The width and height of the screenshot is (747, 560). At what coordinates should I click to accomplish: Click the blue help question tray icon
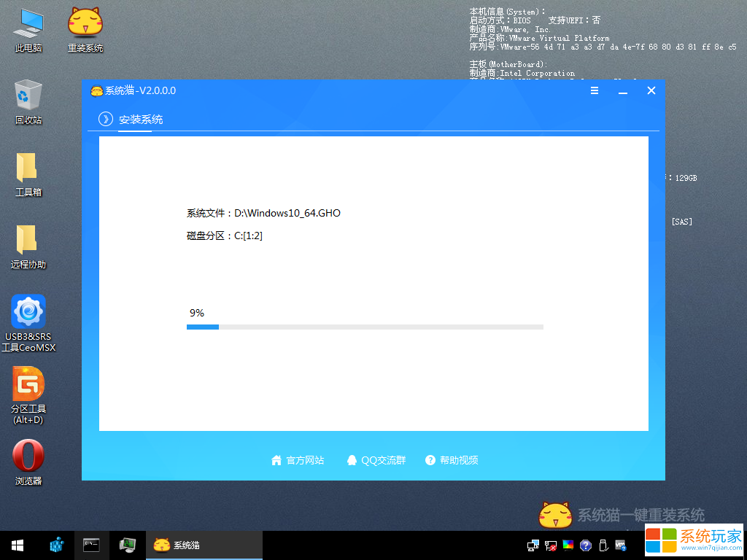[x=586, y=545]
